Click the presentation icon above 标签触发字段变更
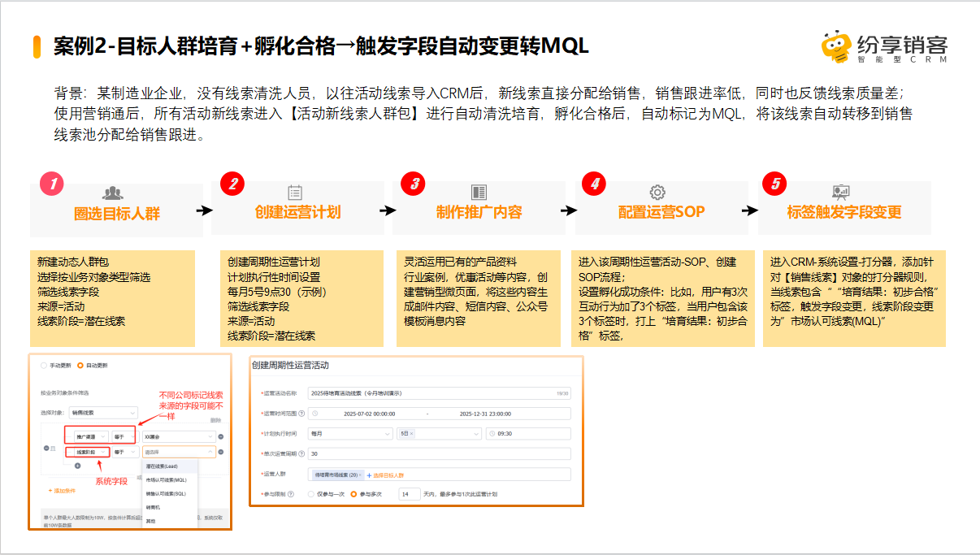This screenshot has width=980, height=555. 841,193
